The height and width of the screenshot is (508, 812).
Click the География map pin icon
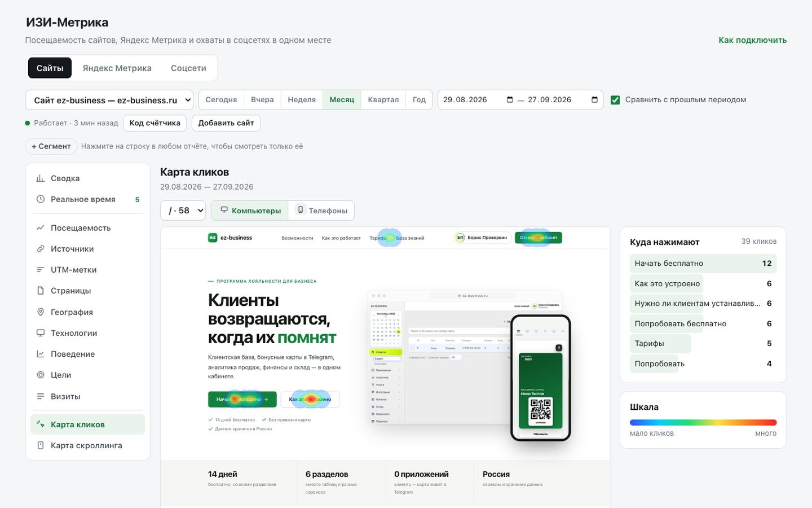click(x=41, y=312)
